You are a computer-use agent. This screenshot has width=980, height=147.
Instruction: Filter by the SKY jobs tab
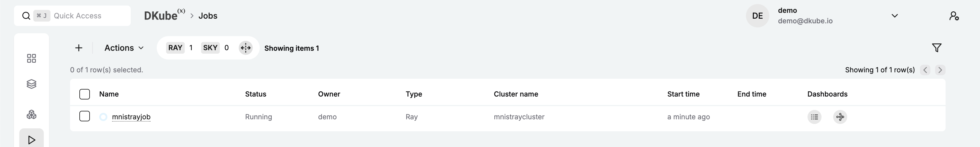(210, 48)
